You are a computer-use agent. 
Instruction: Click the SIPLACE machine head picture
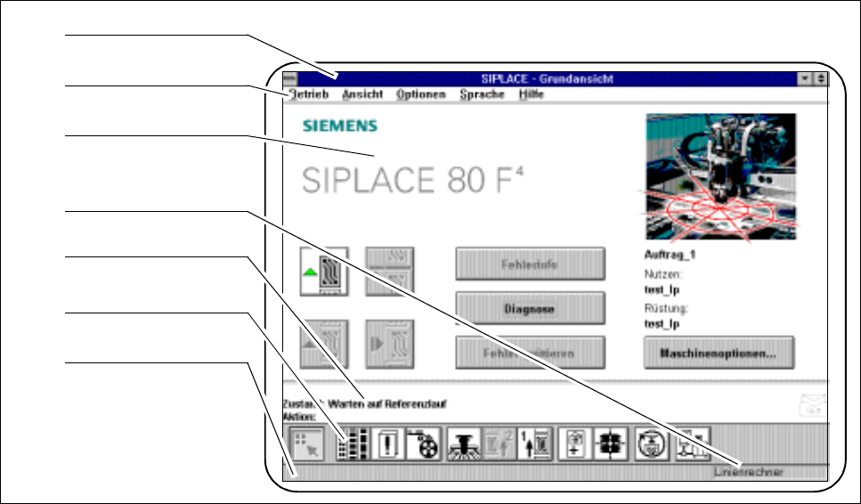[721, 177]
